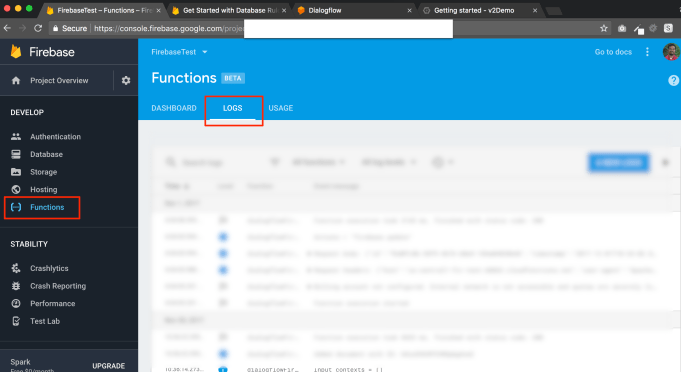The image size is (681, 372).
Task: Open Database in the sidebar
Action: 46,154
